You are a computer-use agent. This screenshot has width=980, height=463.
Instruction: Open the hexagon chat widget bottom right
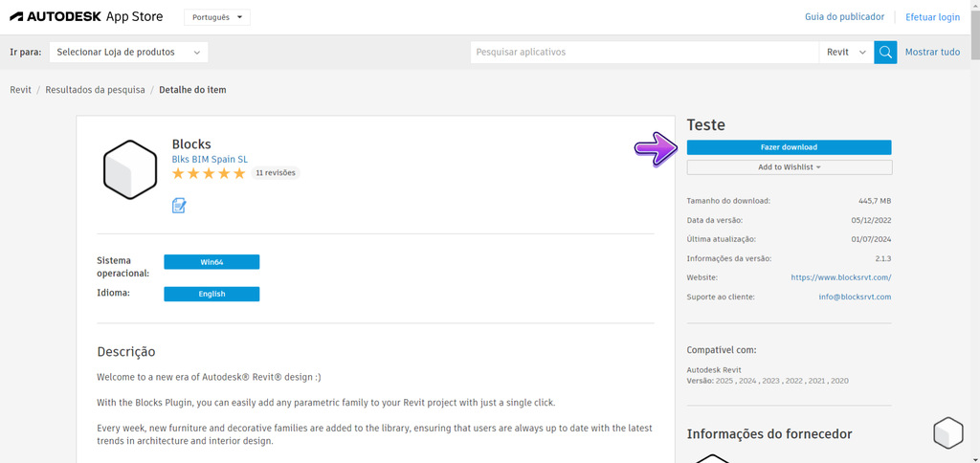pyautogui.click(x=947, y=432)
